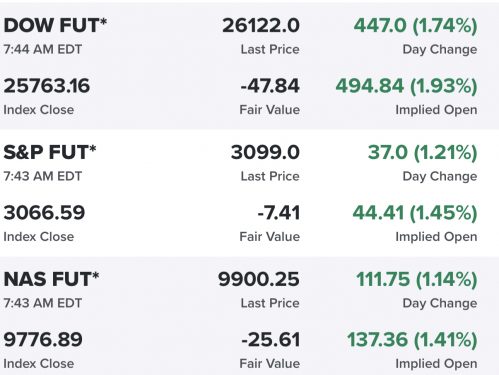Click NAS day change 111.75 (1.14%)

tap(417, 280)
